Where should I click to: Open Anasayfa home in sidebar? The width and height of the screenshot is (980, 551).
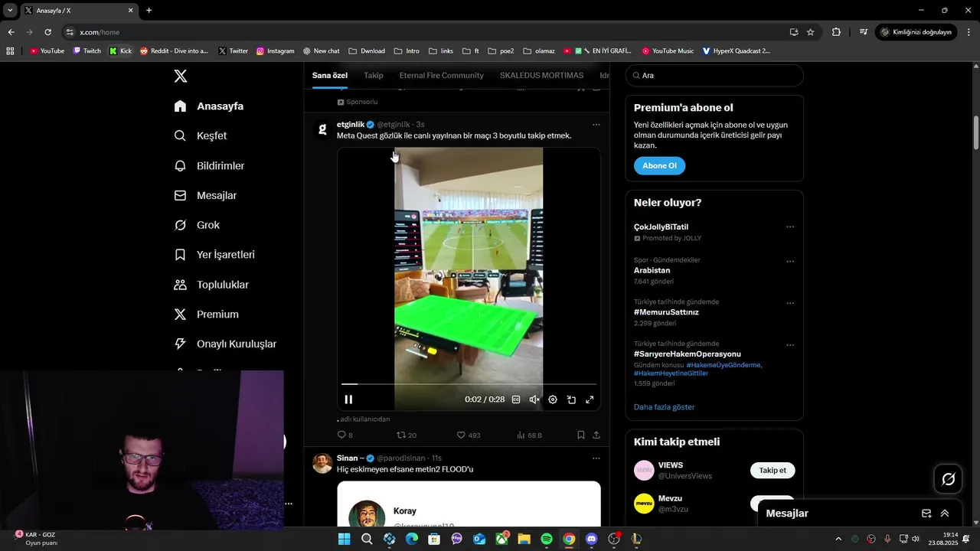[x=209, y=106]
